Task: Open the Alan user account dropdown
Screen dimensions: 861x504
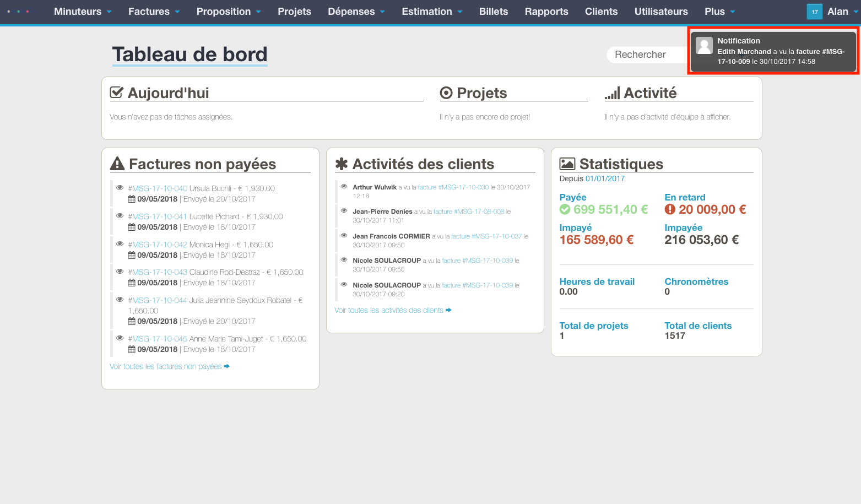Action: (x=843, y=12)
